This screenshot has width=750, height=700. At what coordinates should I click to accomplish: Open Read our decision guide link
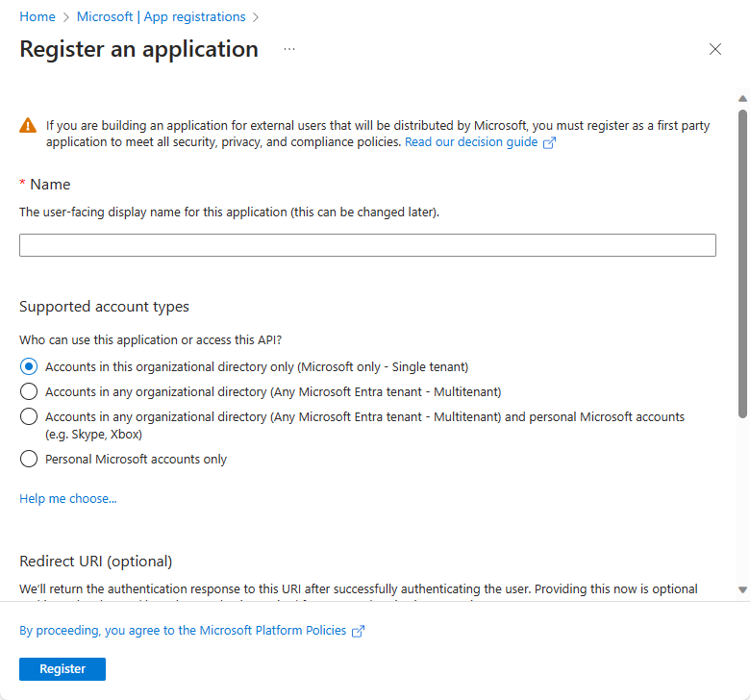pyautogui.click(x=471, y=142)
